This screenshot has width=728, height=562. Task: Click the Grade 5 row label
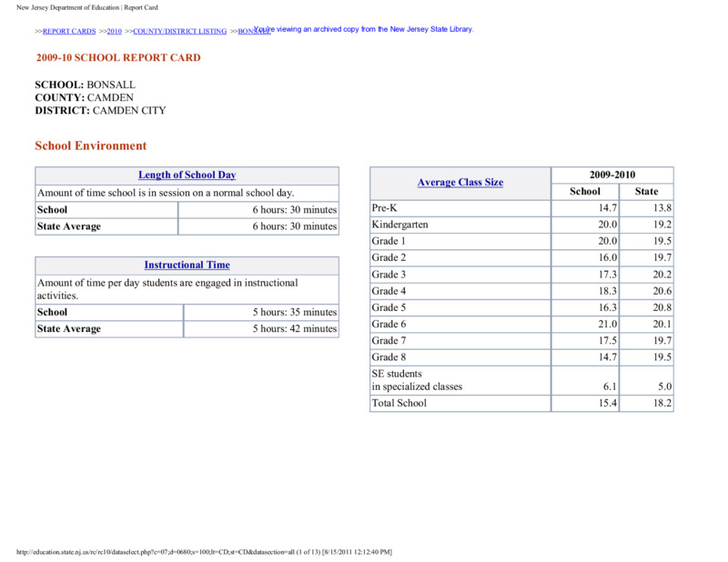[389, 307]
